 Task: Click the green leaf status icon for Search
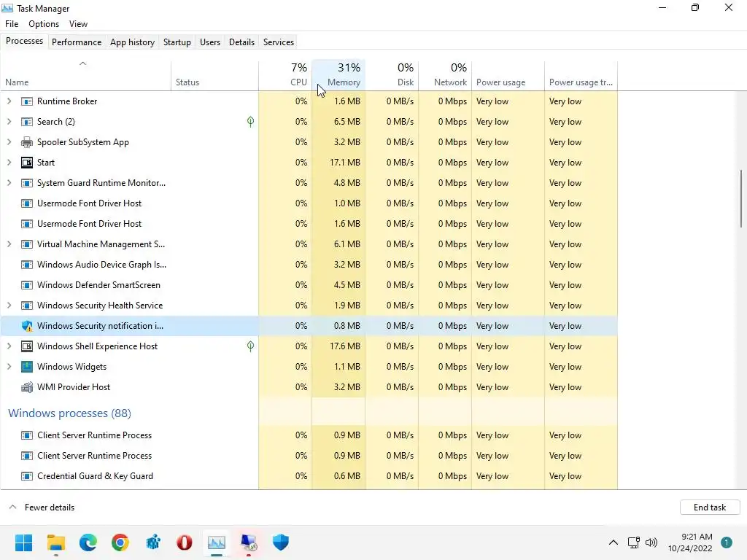tap(251, 122)
